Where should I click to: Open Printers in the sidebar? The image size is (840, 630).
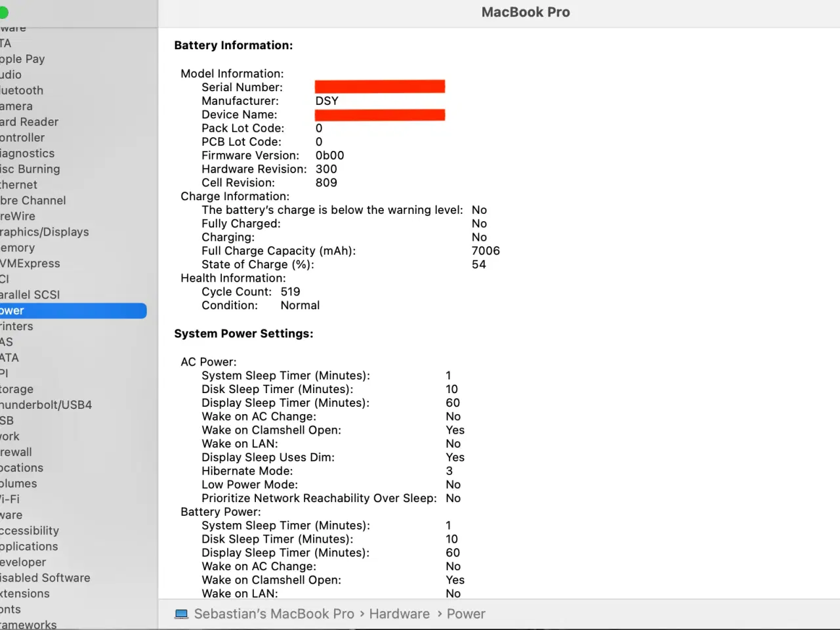click(x=16, y=327)
